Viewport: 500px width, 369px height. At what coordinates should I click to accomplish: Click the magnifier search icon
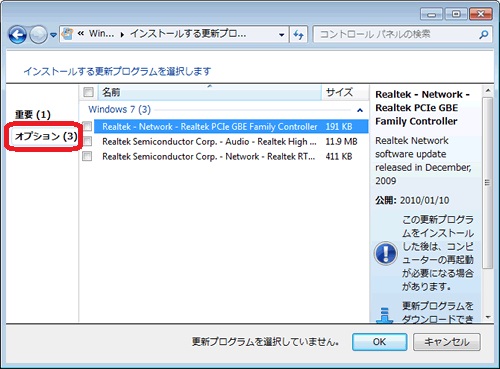(484, 34)
